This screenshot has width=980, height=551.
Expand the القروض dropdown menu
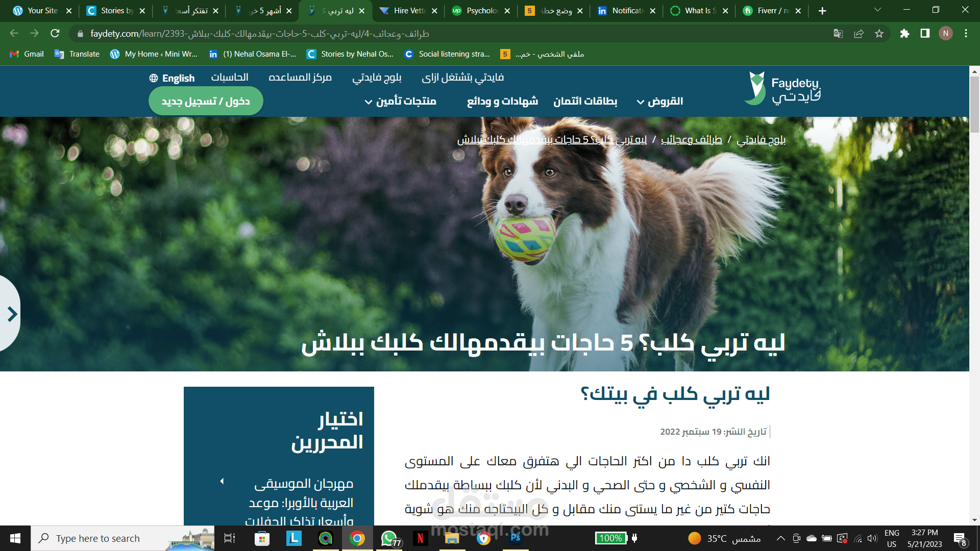660,102
